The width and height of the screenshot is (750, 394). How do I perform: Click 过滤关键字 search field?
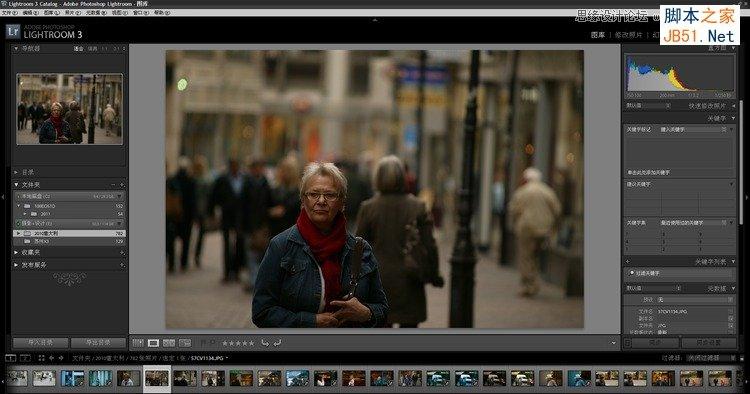pos(680,273)
